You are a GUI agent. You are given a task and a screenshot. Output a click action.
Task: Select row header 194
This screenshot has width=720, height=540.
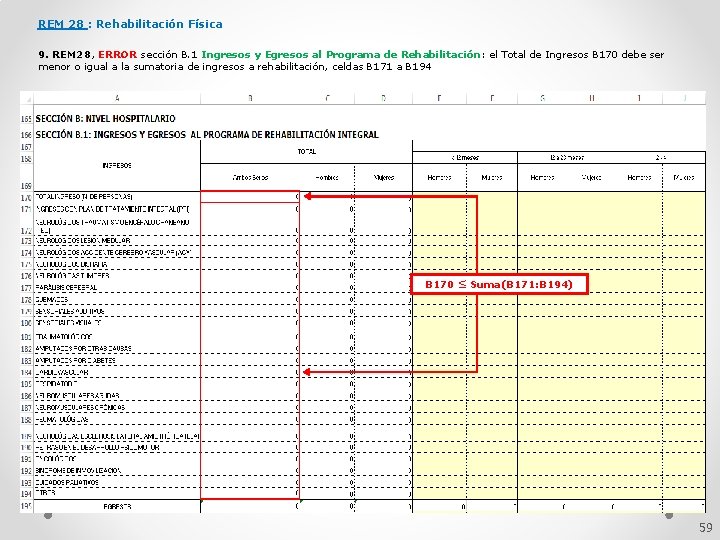27,494
